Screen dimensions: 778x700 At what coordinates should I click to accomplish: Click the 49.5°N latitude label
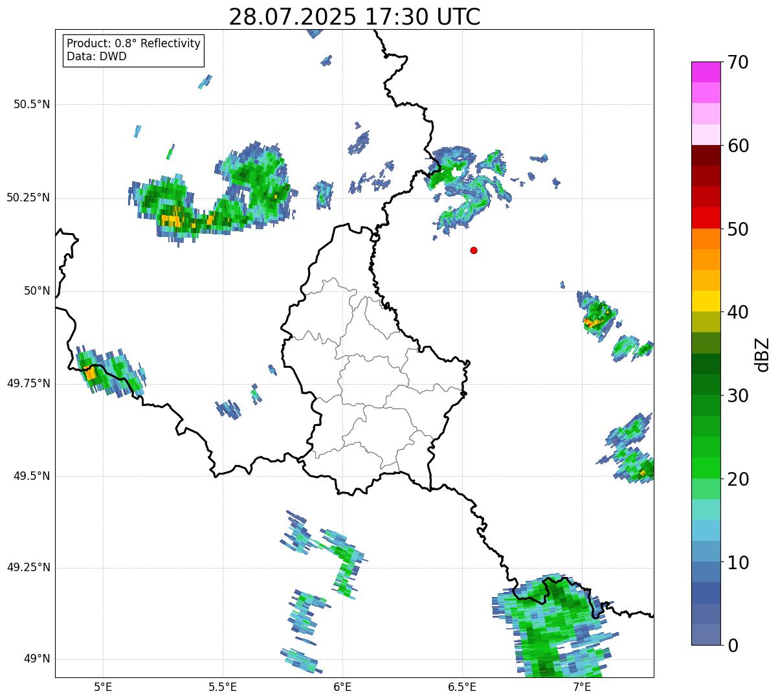coord(32,476)
